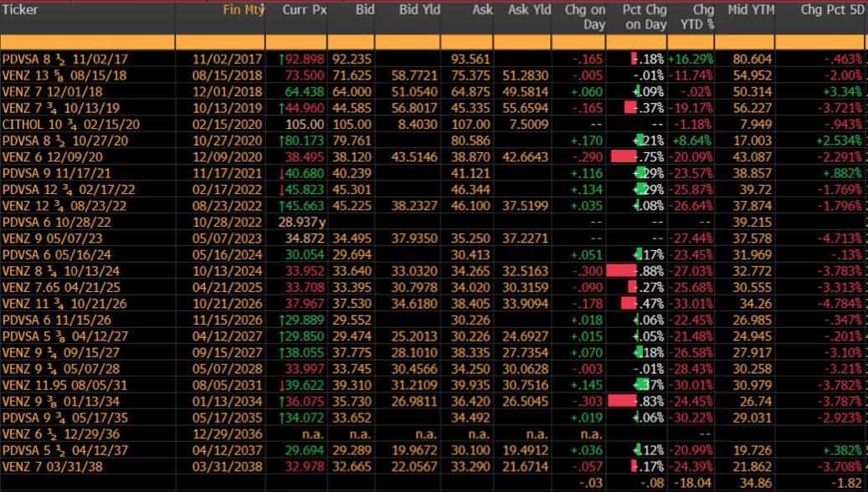Select the 105.00 Curr Px value for CITHOL
Screen dimensions: 868x492
click(x=305, y=125)
